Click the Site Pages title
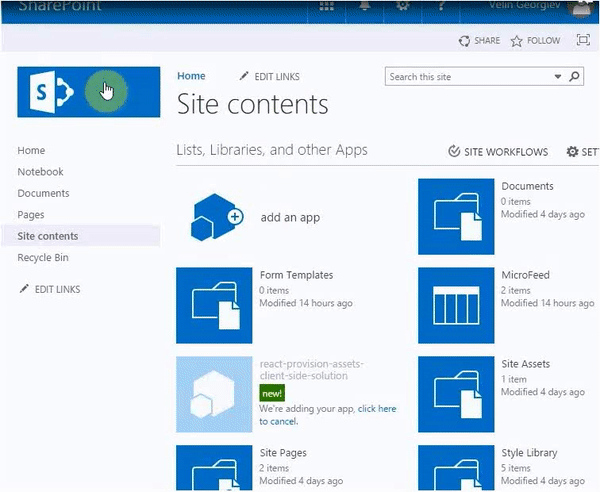Viewport: 600px width, 492px height. click(x=283, y=453)
